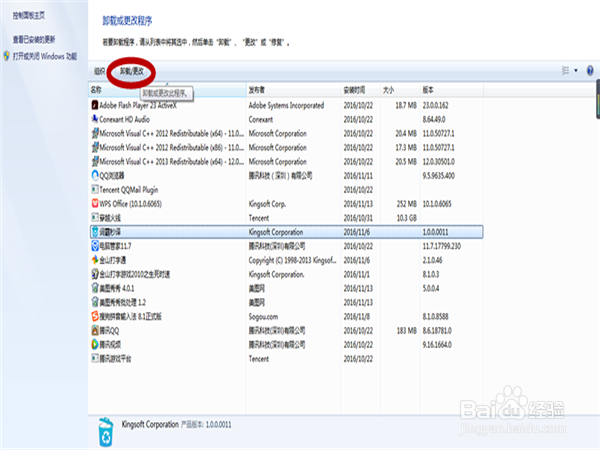This screenshot has width=600, height=450.
Task: Select the Visual C++ 2012 x86 icon
Action: pyautogui.click(x=95, y=147)
